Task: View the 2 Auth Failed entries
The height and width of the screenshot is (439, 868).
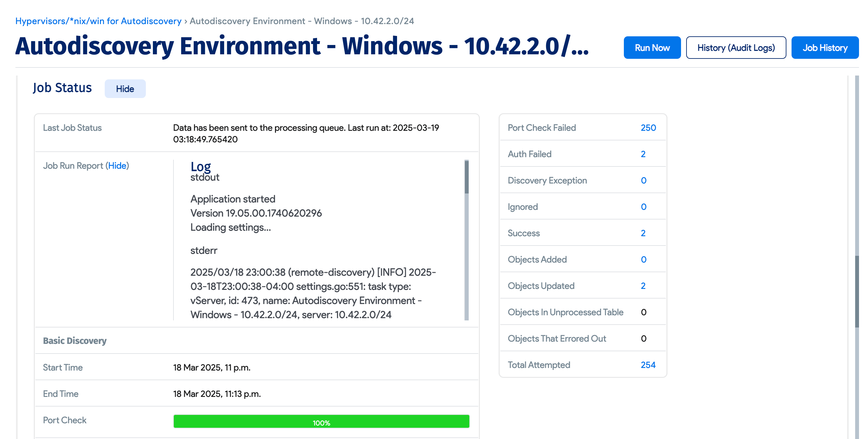Action: [643, 154]
